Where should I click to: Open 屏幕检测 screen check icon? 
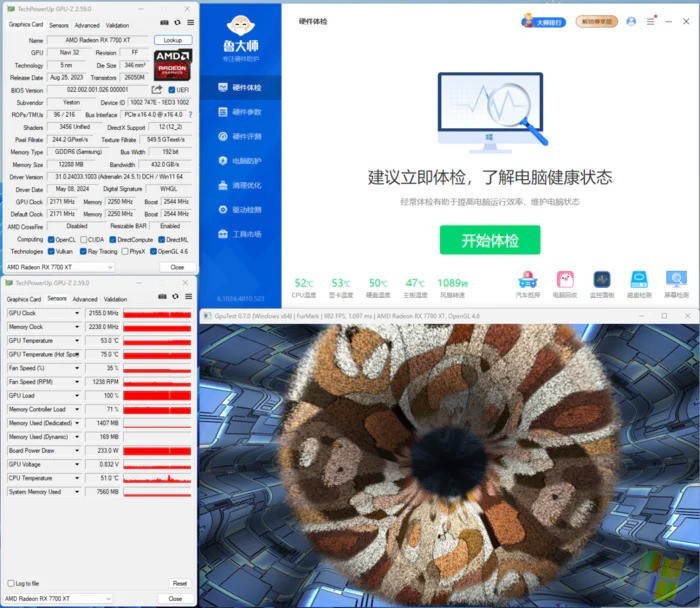tap(676, 280)
